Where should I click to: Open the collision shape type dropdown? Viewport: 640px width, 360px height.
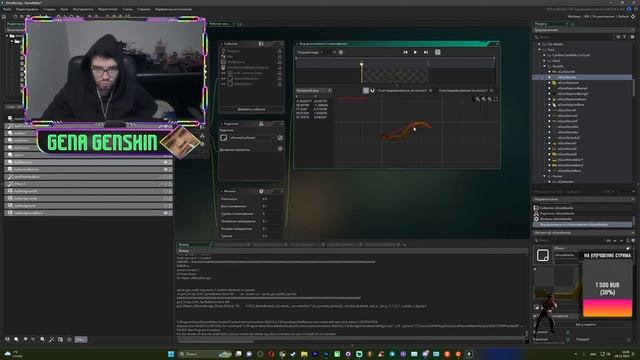(313, 91)
